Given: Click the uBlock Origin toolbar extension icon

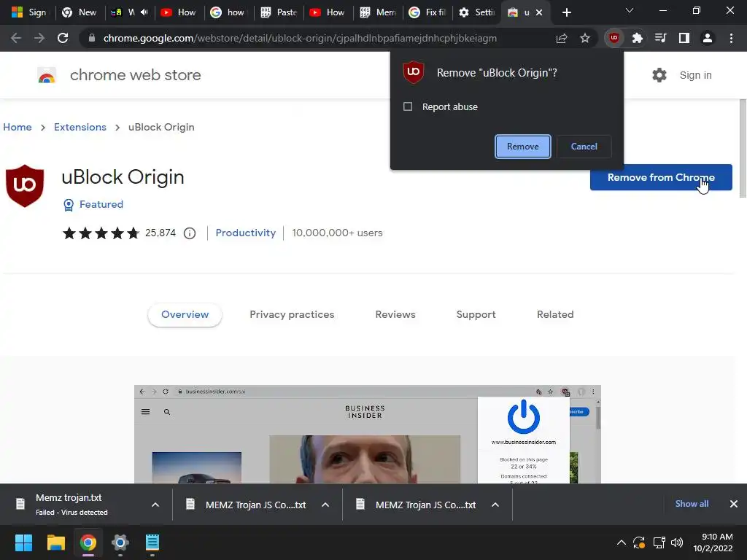Looking at the screenshot, I should coord(614,38).
